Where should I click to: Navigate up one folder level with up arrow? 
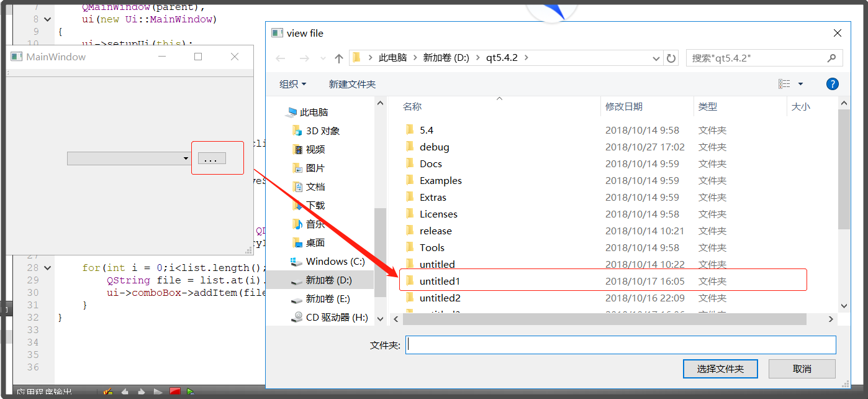pos(339,57)
